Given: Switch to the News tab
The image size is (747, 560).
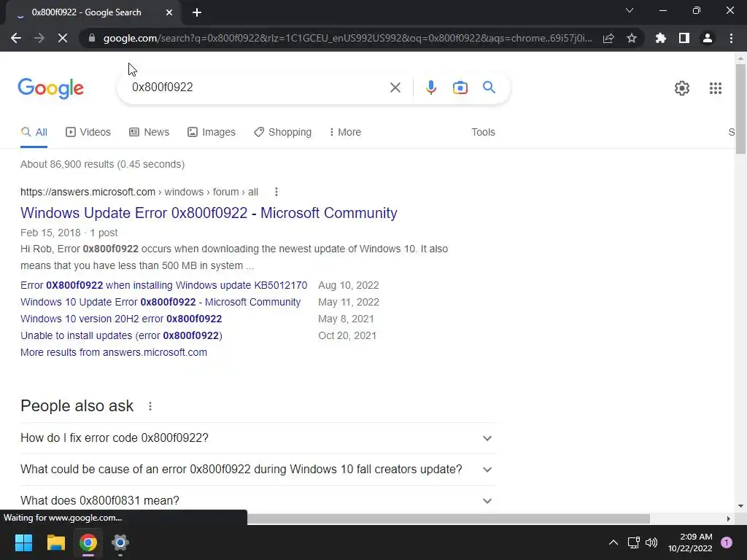Looking at the screenshot, I should point(149,132).
